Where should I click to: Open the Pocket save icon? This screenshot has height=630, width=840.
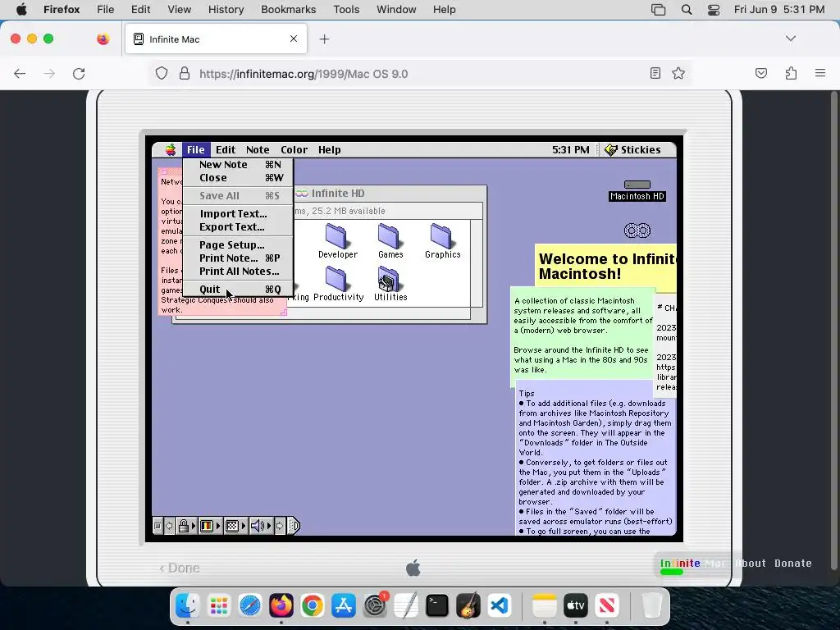tap(761, 73)
